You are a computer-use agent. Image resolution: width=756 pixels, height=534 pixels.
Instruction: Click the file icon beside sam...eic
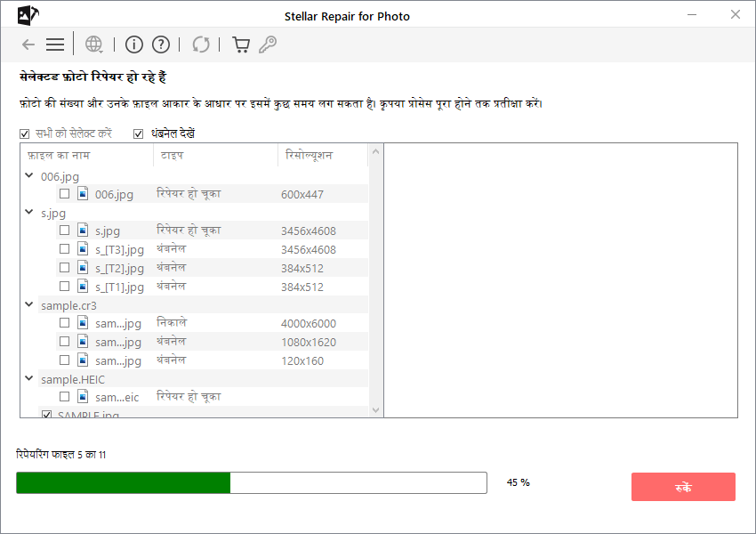pyautogui.click(x=83, y=397)
